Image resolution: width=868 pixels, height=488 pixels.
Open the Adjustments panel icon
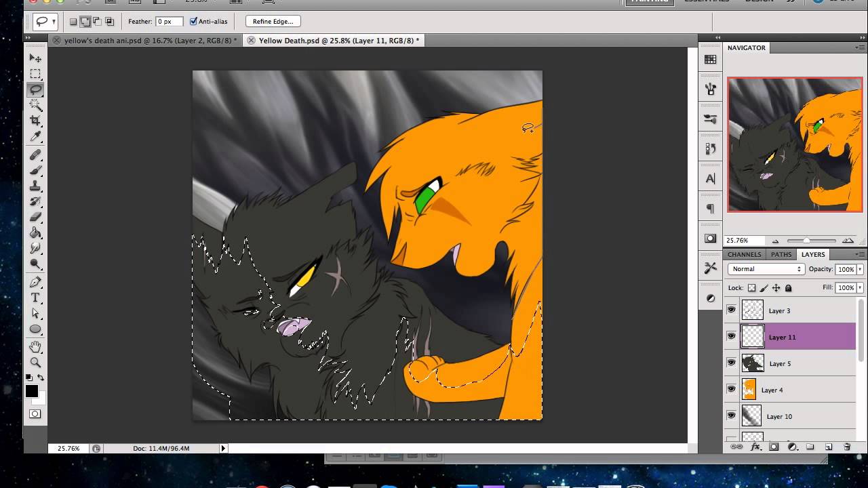711,298
